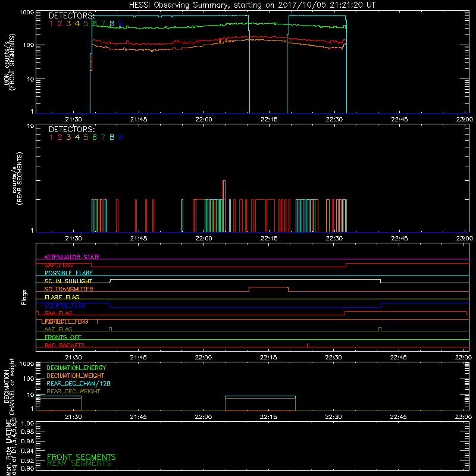
Task: Click the 21:30 time label under decimation plot
Action: pos(73,417)
